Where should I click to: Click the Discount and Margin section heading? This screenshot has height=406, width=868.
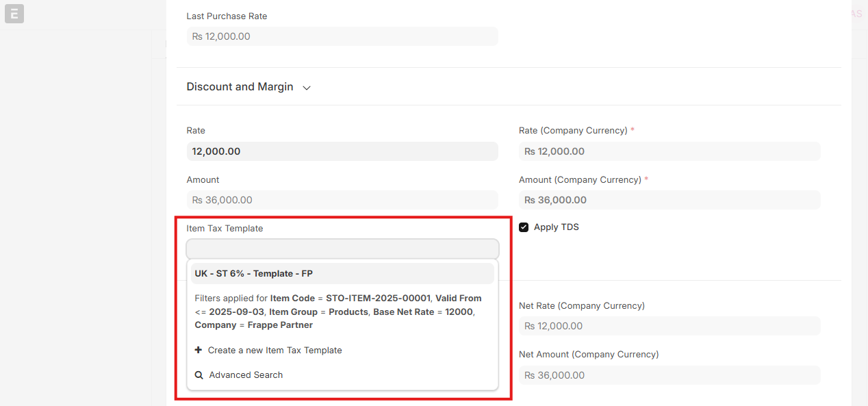240,87
